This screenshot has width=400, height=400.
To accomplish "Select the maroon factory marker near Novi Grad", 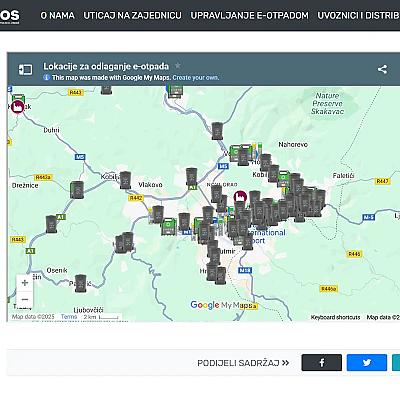I will (240, 197).
